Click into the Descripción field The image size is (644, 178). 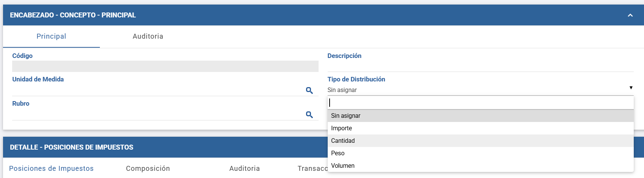pos(481,66)
